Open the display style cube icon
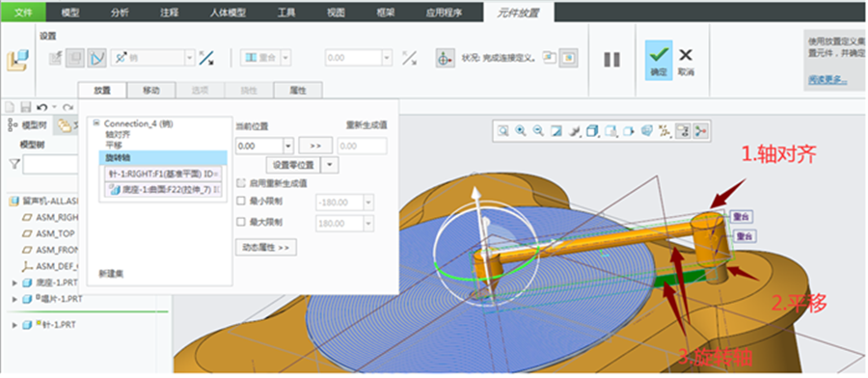 pos(592,130)
